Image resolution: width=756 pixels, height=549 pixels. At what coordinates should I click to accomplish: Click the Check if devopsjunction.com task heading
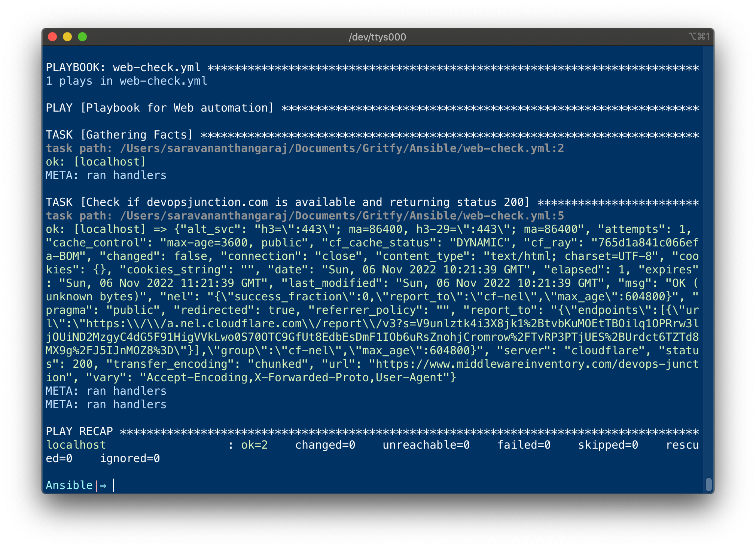point(288,202)
